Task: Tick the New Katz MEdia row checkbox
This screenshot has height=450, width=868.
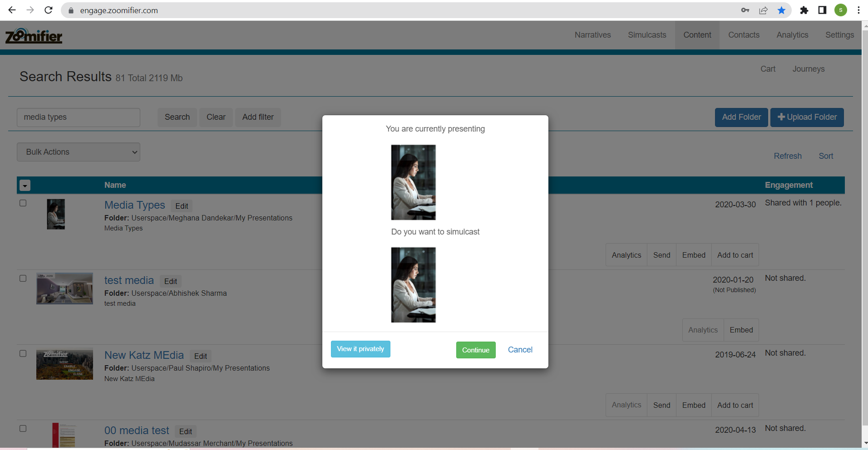Action: click(23, 353)
